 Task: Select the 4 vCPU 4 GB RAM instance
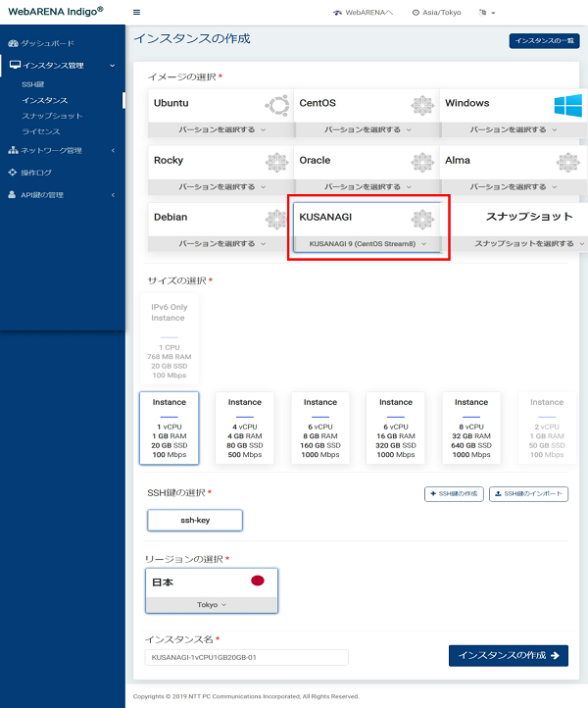tap(245, 428)
